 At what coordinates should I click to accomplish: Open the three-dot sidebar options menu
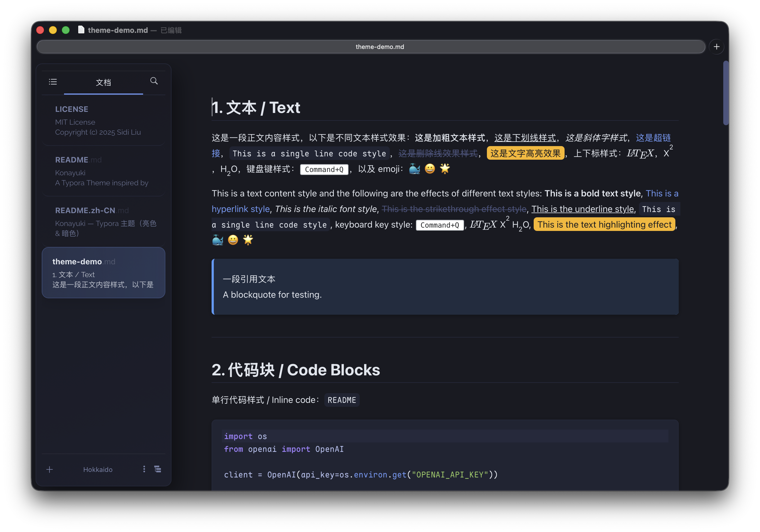tap(144, 469)
